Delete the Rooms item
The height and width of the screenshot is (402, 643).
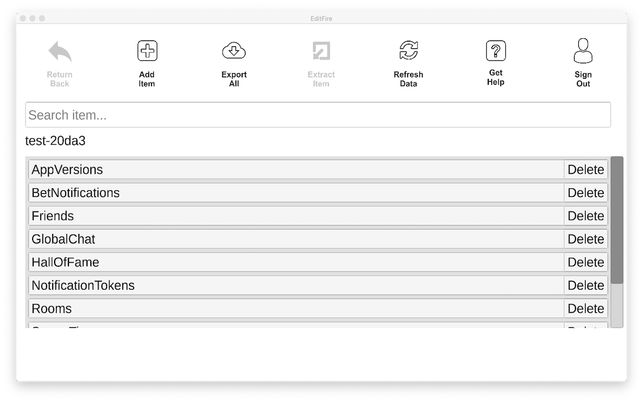(x=586, y=308)
